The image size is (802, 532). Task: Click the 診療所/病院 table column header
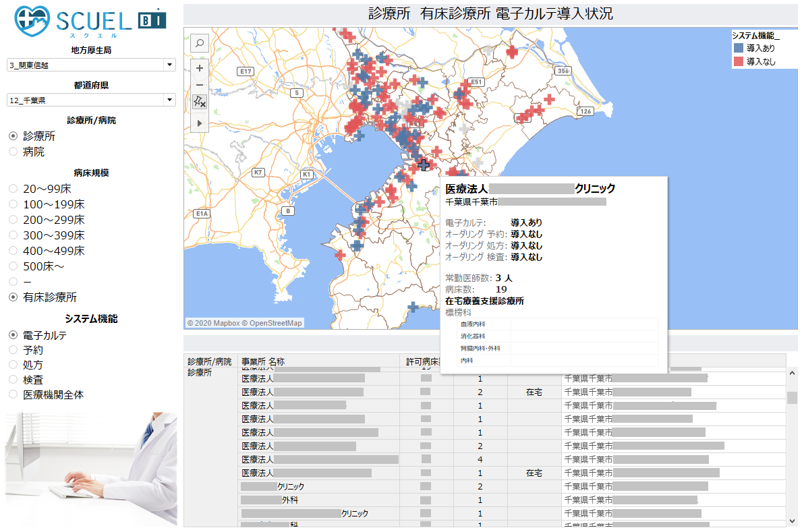tap(209, 361)
